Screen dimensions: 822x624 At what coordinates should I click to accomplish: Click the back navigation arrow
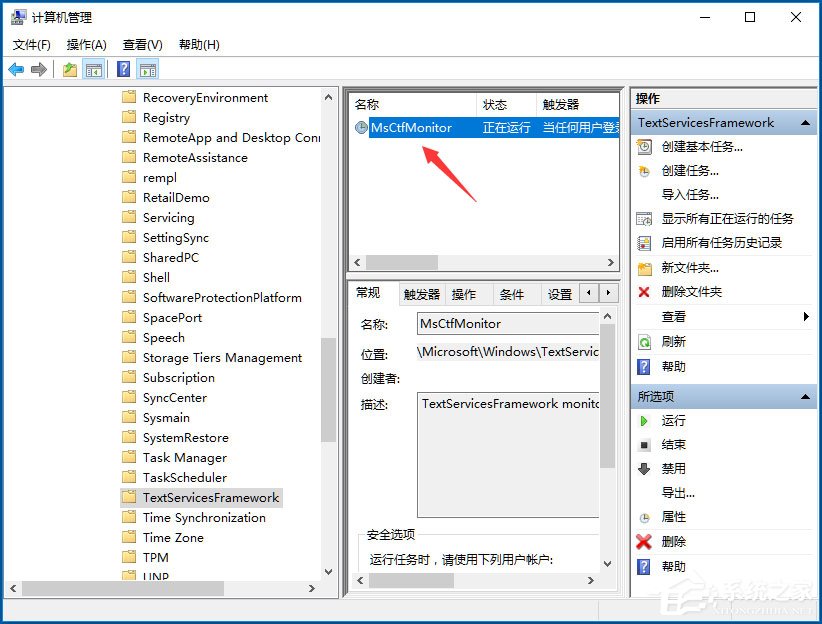point(17,68)
